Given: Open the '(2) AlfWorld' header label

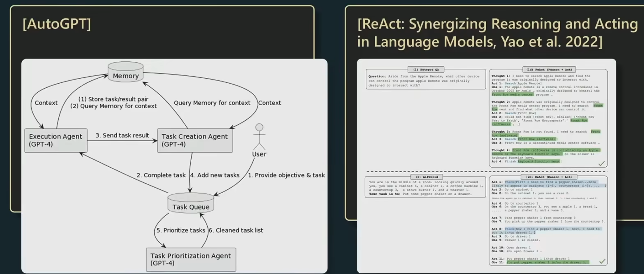Looking at the screenshot, I should coord(426,177).
